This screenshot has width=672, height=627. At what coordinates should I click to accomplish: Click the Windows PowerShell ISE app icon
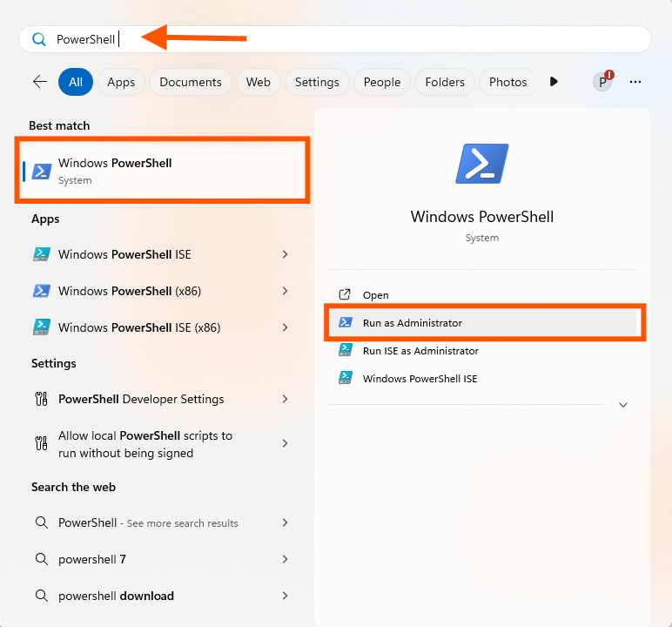tap(42, 254)
